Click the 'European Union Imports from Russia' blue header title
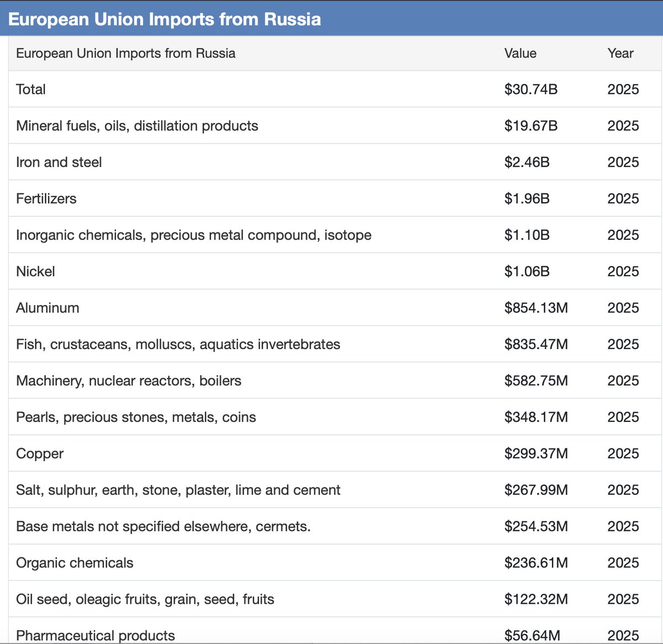Screen dimensions: 663x644 click(x=165, y=19)
